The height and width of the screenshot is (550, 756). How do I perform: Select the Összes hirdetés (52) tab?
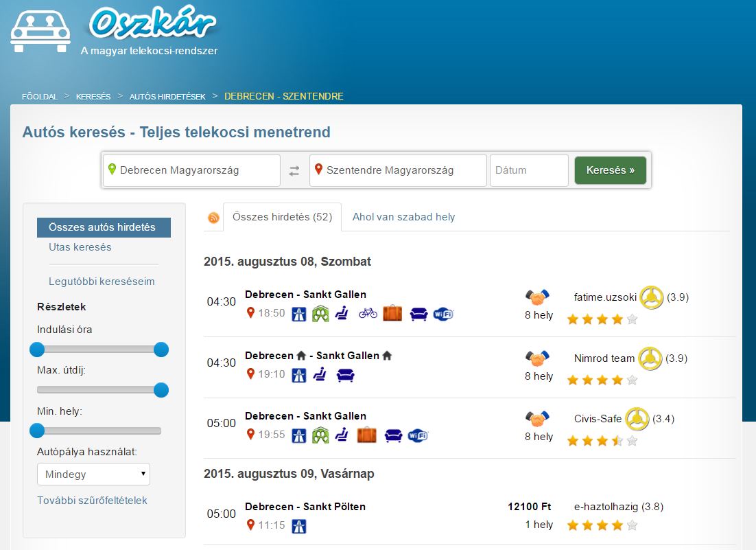click(282, 217)
